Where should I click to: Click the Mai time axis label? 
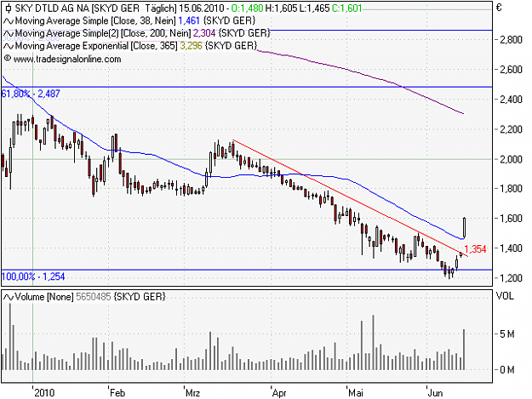(356, 393)
